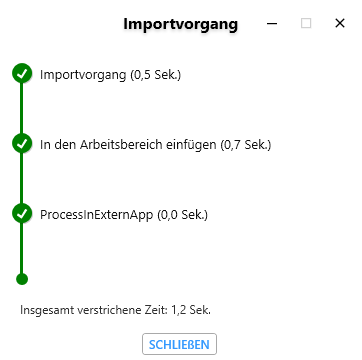
Task: Select the 'ProcessInExternApp' step name text
Action: click(x=97, y=215)
